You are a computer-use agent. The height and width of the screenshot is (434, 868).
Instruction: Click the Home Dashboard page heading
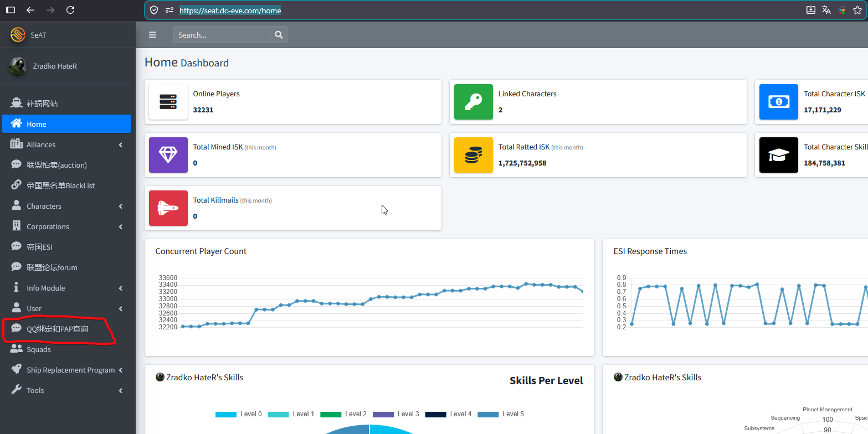pyautogui.click(x=187, y=62)
